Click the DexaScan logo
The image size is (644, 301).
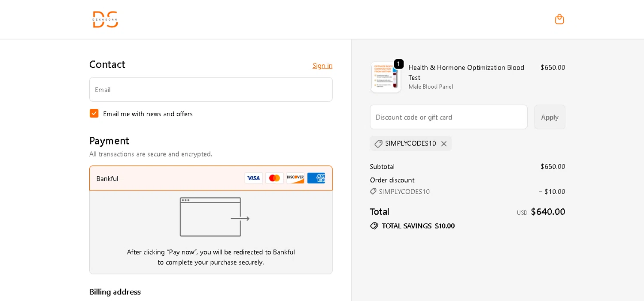pos(105,20)
